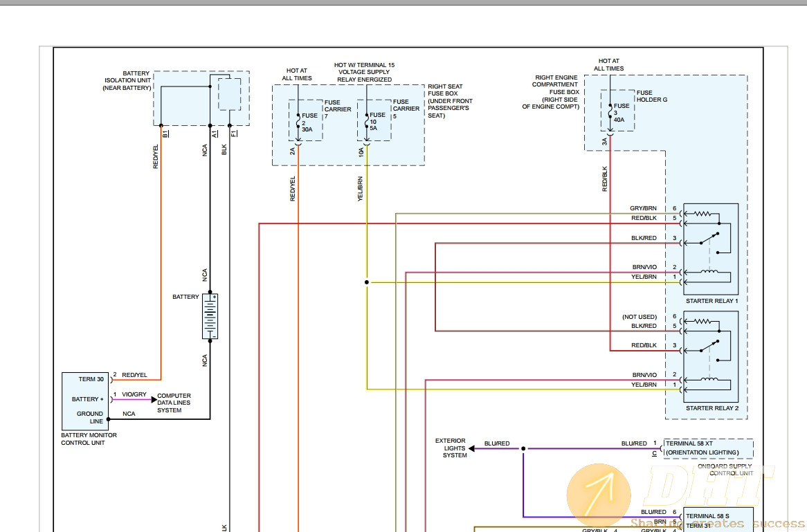Image resolution: width=807 pixels, height=532 pixels.
Task: Select the TERMINAL 58 S label
Action: tap(707, 516)
